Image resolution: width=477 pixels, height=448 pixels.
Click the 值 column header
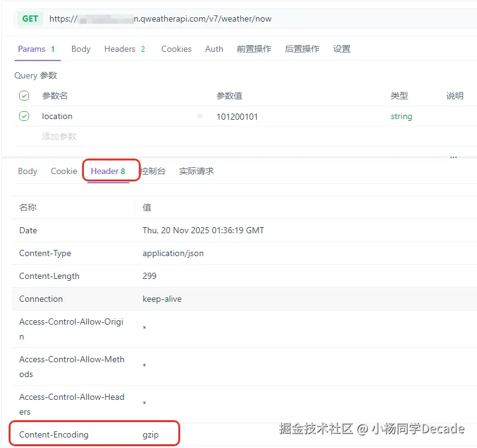click(x=147, y=207)
